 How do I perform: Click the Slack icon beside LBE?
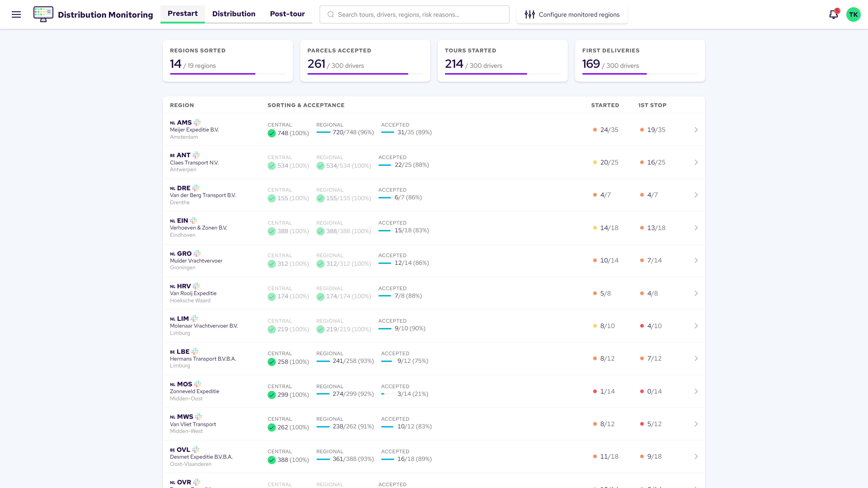pyautogui.click(x=195, y=351)
